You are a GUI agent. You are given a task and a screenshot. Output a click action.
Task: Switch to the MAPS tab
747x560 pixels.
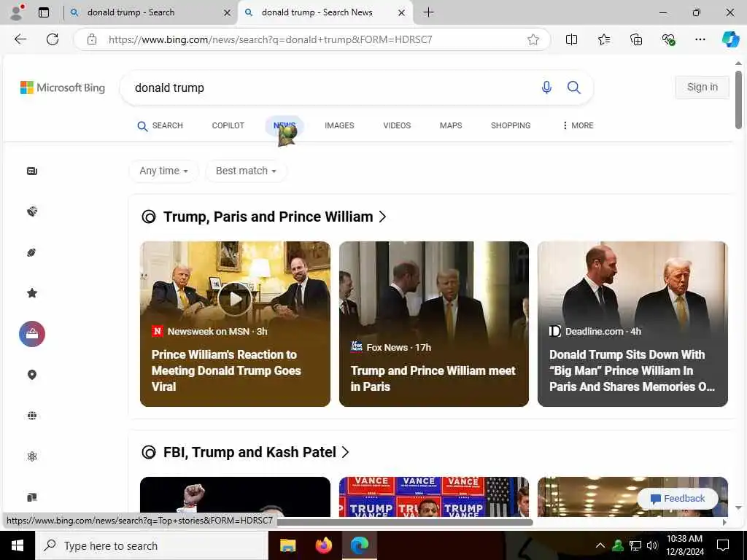(451, 125)
